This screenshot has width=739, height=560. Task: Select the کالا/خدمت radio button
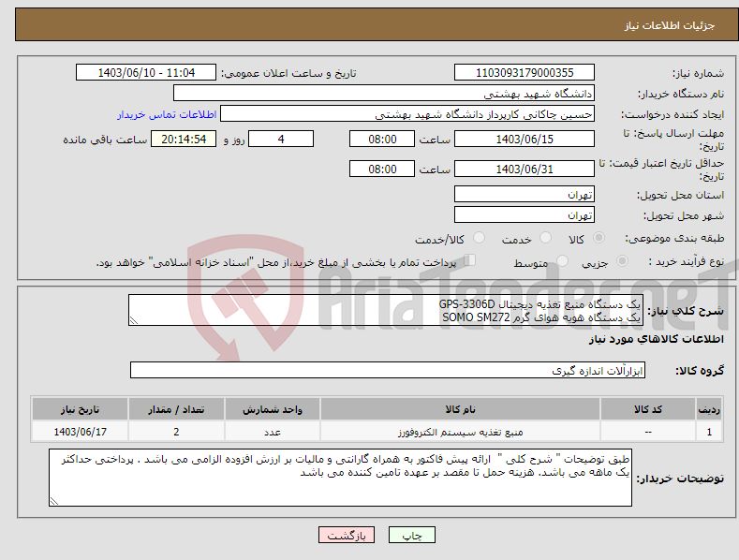(x=479, y=238)
